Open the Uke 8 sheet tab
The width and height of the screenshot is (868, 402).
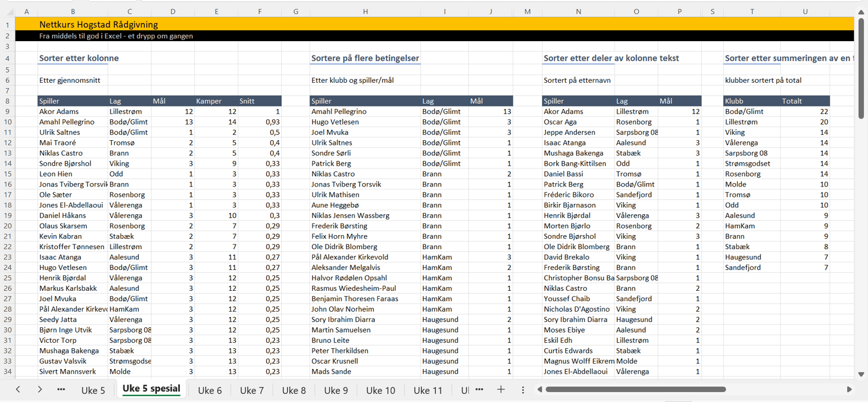click(294, 390)
